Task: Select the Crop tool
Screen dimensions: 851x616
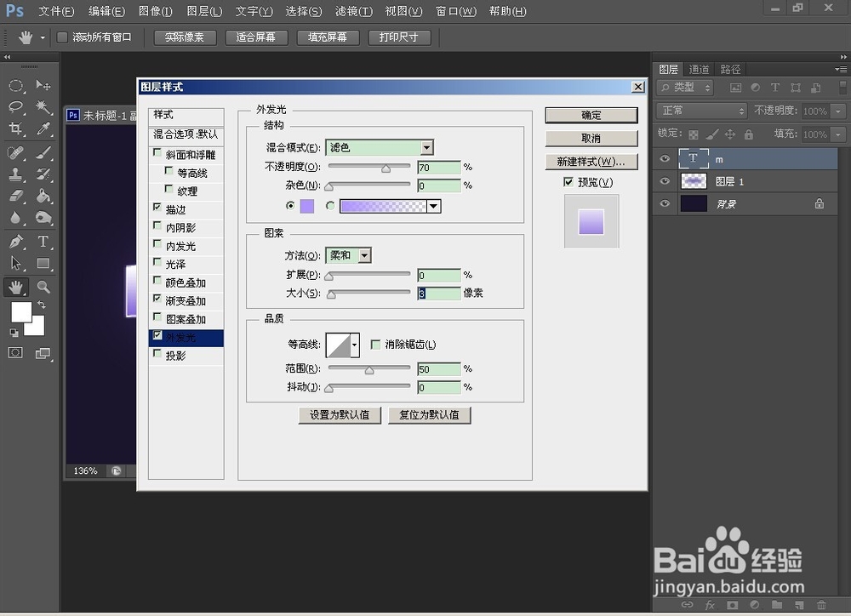Action: 15,128
